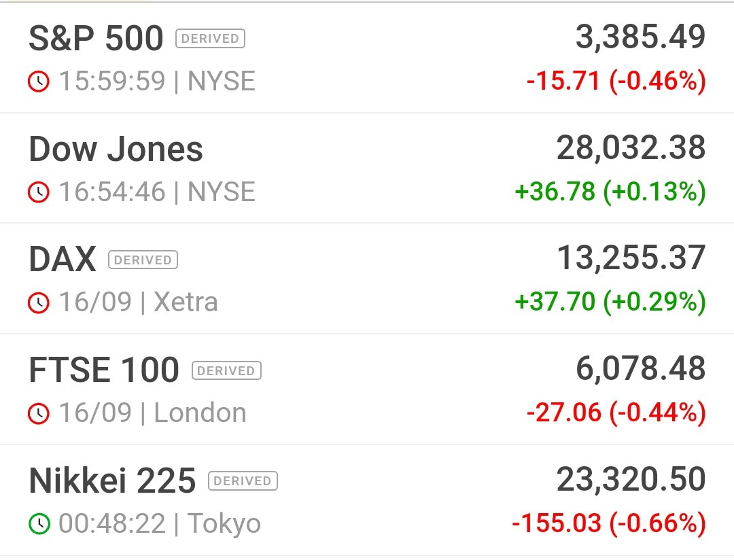Open the Dow Jones index name

(x=116, y=149)
